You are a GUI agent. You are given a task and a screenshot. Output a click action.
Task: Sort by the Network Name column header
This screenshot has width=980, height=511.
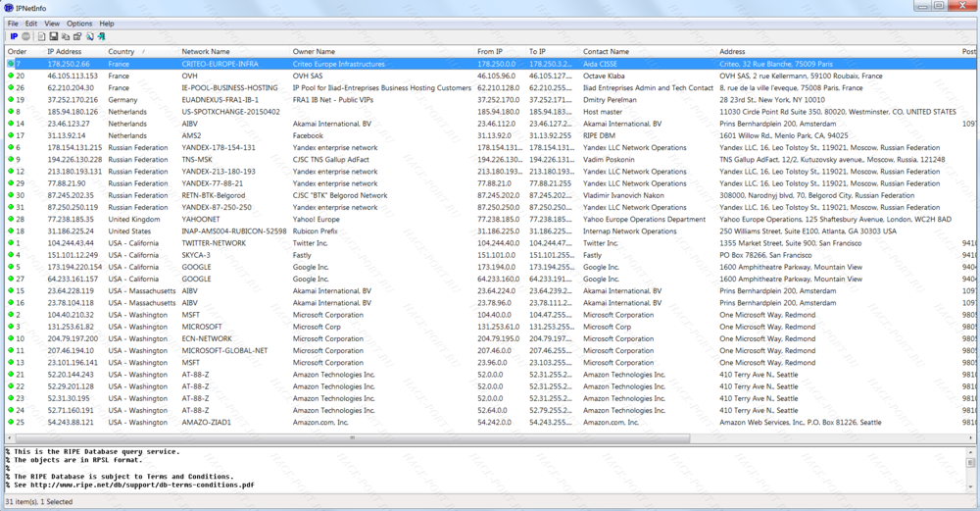(233, 51)
